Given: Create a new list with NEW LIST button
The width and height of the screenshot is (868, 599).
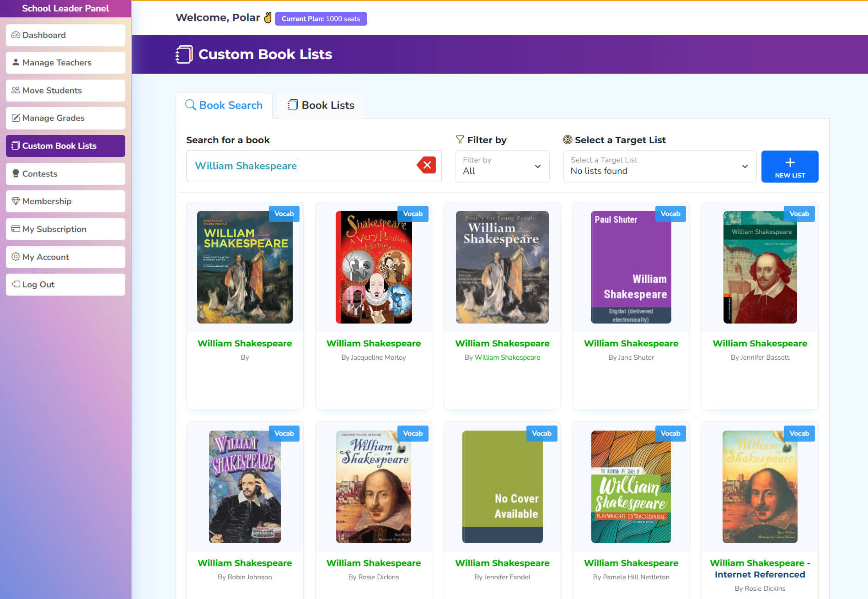Looking at the screenshot, I should [x=789, y=167].
